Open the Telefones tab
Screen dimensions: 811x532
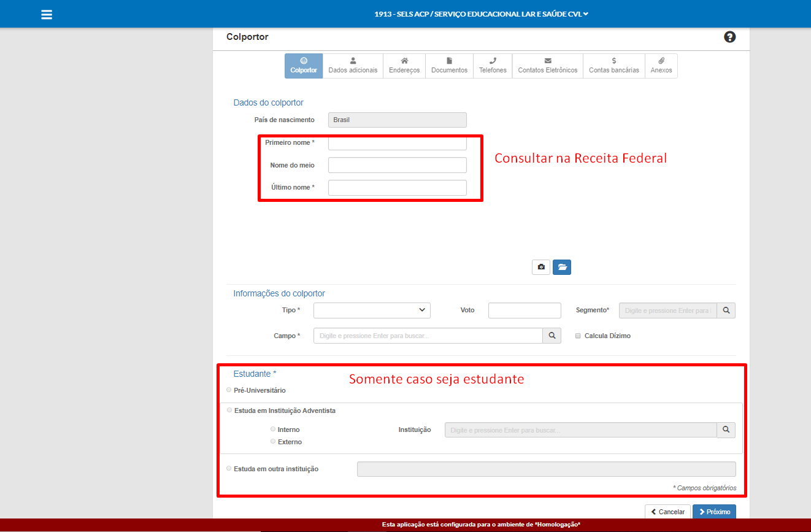[493, 66]
